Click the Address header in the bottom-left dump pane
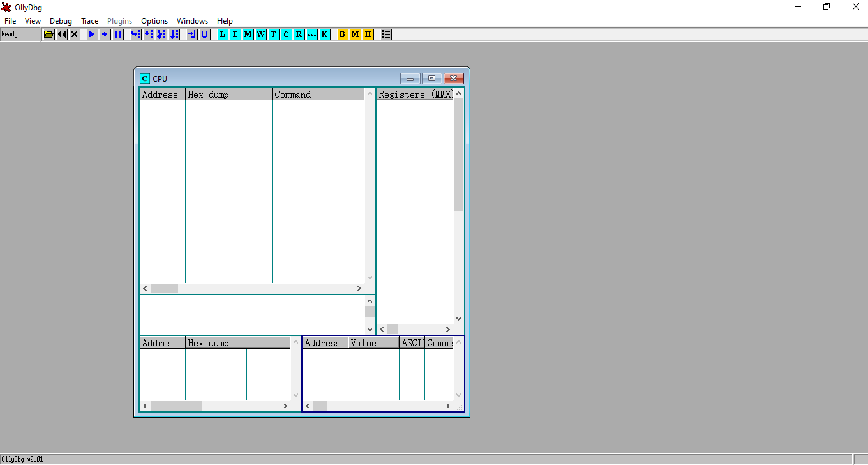Screen dimensions: 868x465 pos(162,343)
